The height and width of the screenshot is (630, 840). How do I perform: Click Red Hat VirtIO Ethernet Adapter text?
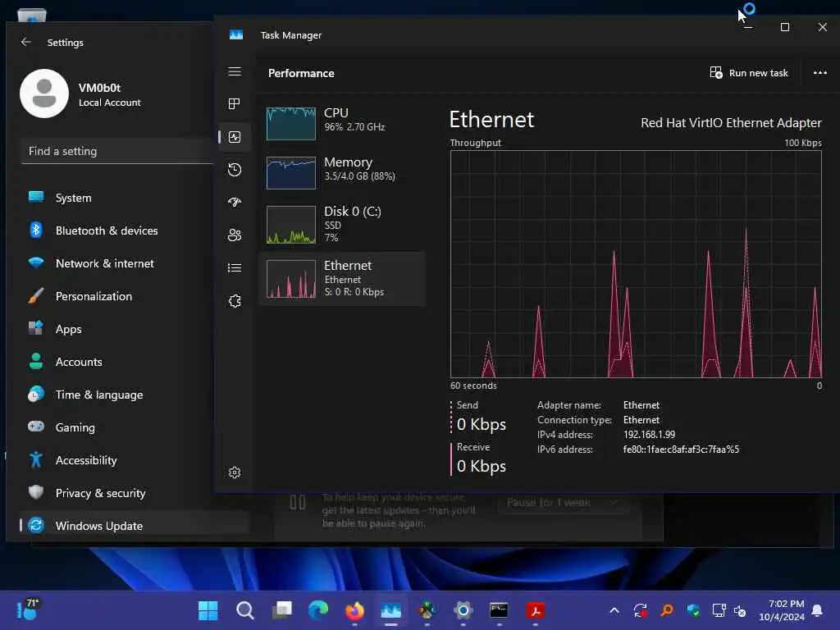point(731,123)
